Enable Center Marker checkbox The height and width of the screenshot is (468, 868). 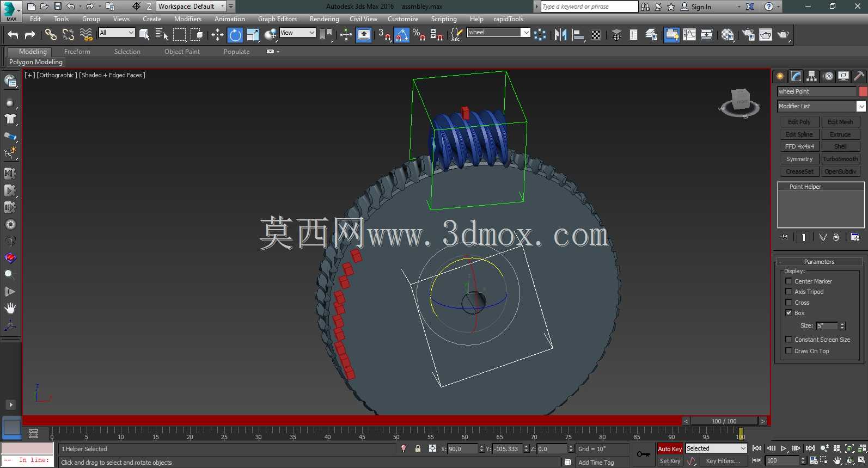[788, 281]
